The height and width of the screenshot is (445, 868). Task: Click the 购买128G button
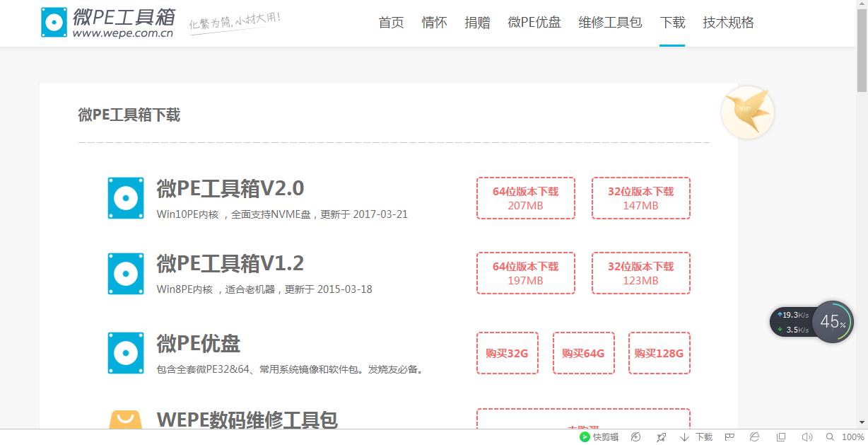(x=659, y=353)
